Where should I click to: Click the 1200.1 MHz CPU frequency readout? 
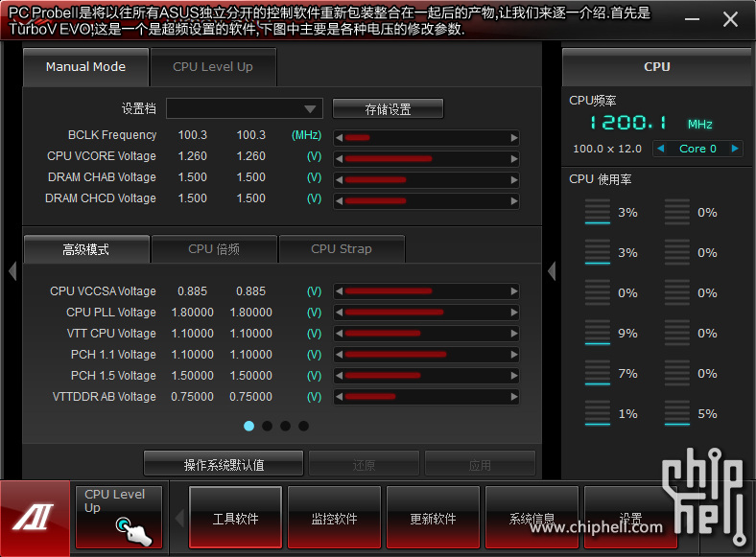coord(651,124)
